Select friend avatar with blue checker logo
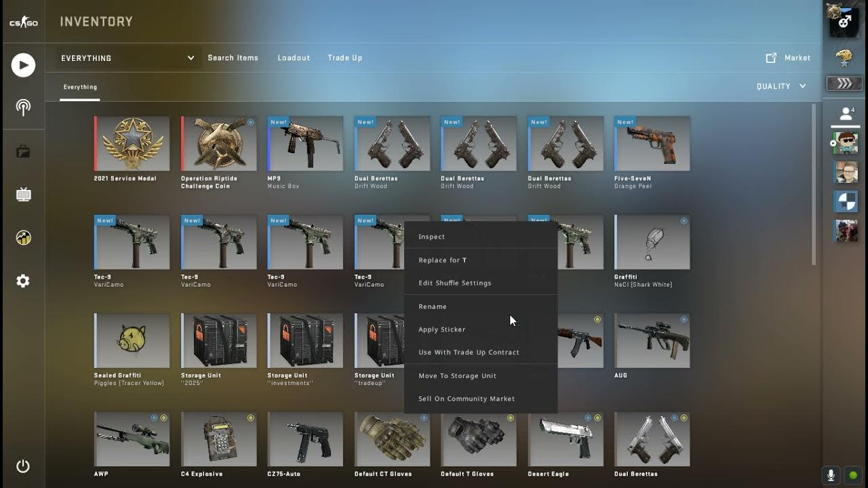 [x=846, y=202]
